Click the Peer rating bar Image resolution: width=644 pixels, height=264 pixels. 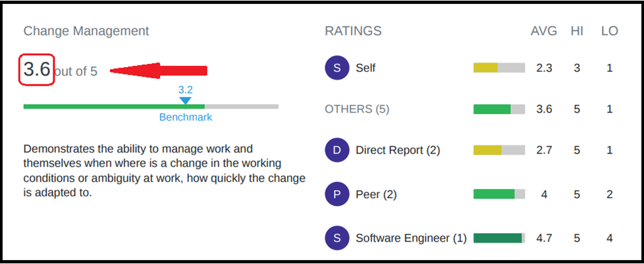point(499,194)
